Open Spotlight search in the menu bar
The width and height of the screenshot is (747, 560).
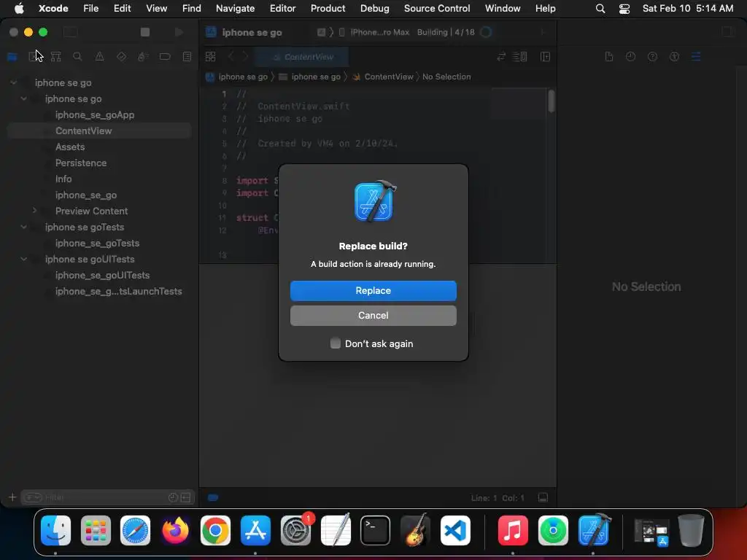coord(600,9)
